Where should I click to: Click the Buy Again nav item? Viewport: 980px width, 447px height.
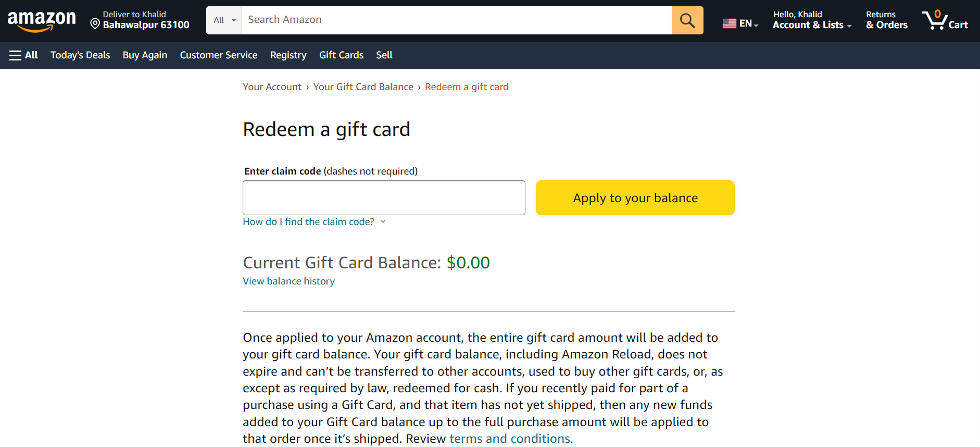[x=145, y=55]
